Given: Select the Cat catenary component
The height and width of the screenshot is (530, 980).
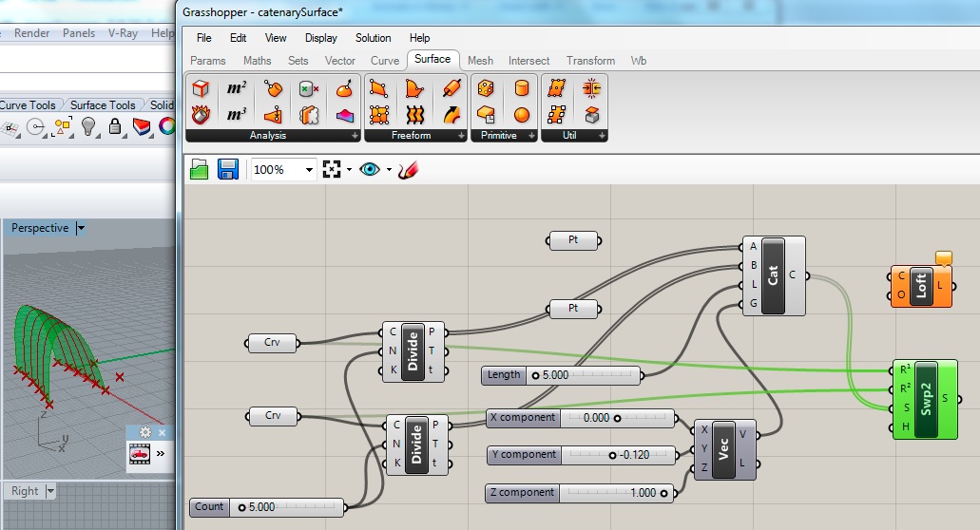Looking at the screenshot, I should click(x=773, y=275).
